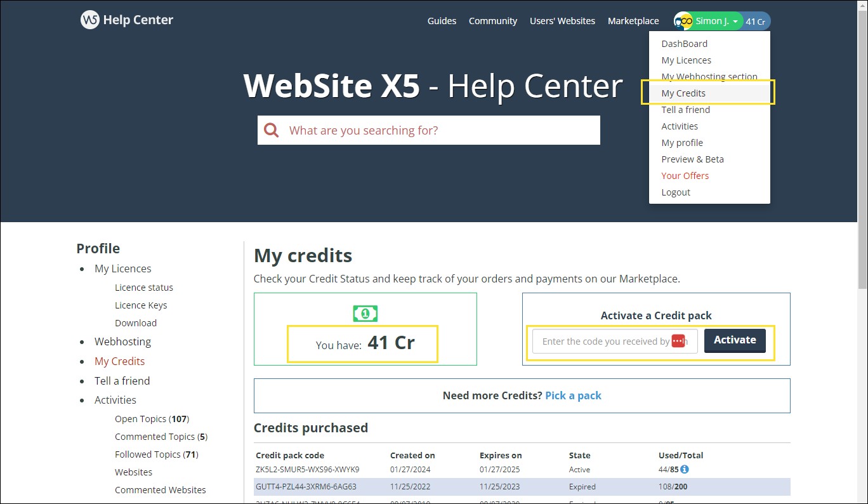Click the 'Credit pack code' column header
Viewport: 868px width, 504px height.
pyautogui.click(x=290, y=455)
